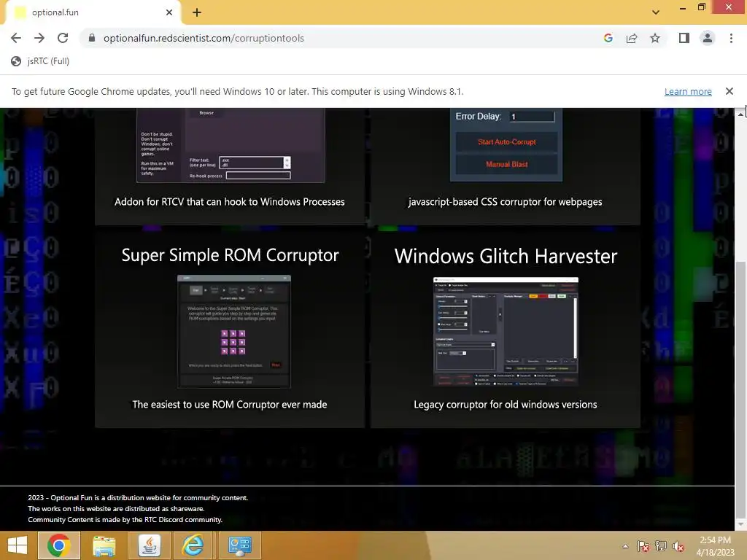
Task: Show hidden system tray icons
Action: click(625, 546)
